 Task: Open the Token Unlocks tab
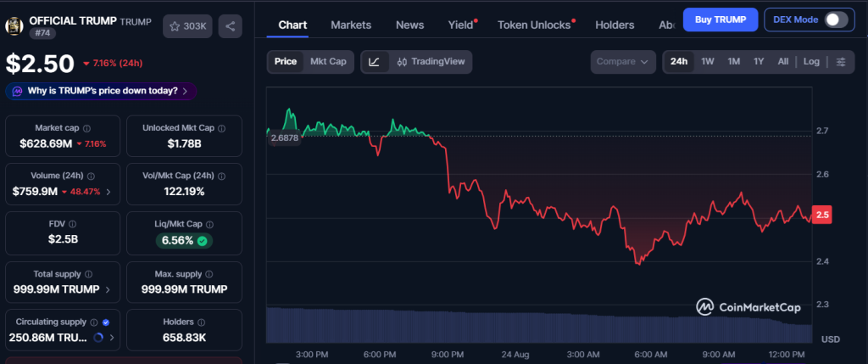[534, 25]
